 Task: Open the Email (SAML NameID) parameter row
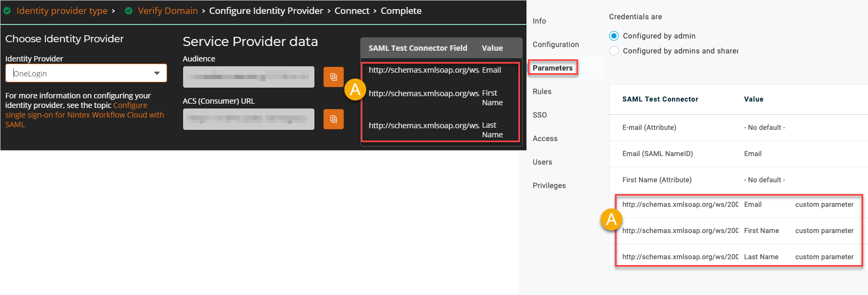(739, 154)
